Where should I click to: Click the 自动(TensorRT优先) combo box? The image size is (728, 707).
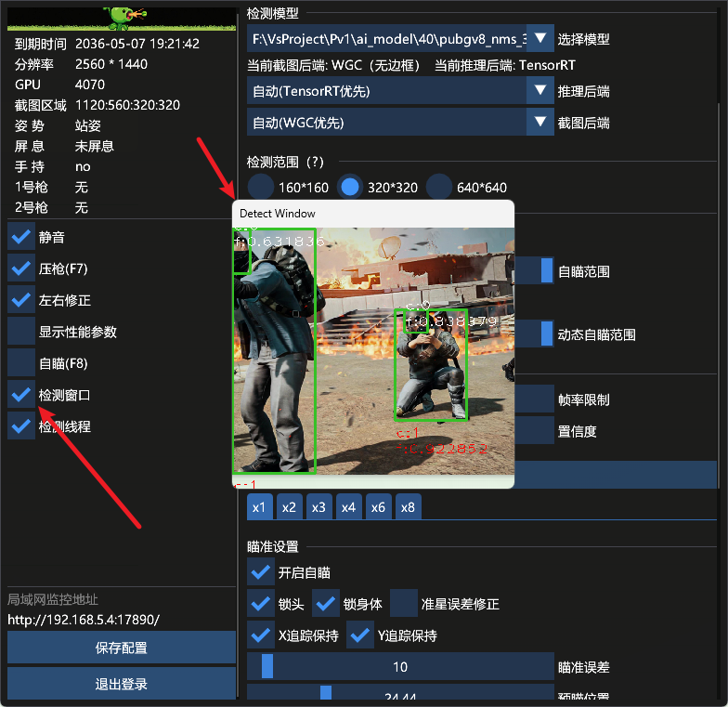(400, 91)
